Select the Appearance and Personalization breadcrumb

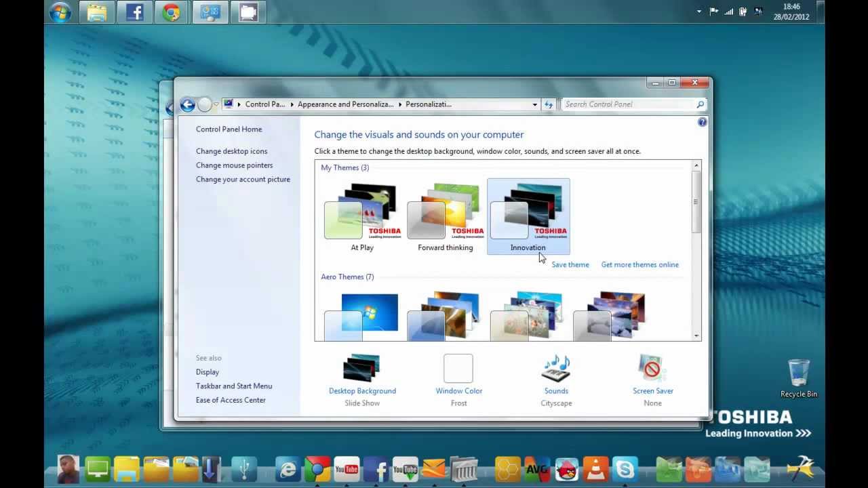click(x=345, y=104)
